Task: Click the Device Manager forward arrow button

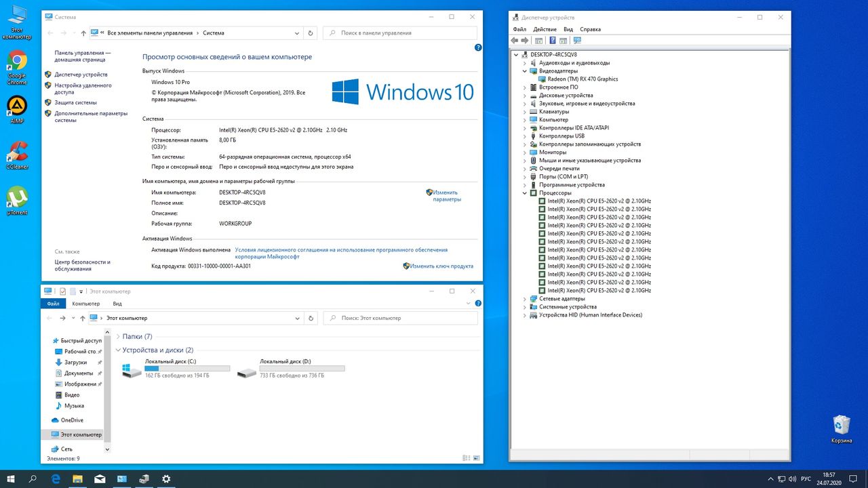Action: pos(526,41)
